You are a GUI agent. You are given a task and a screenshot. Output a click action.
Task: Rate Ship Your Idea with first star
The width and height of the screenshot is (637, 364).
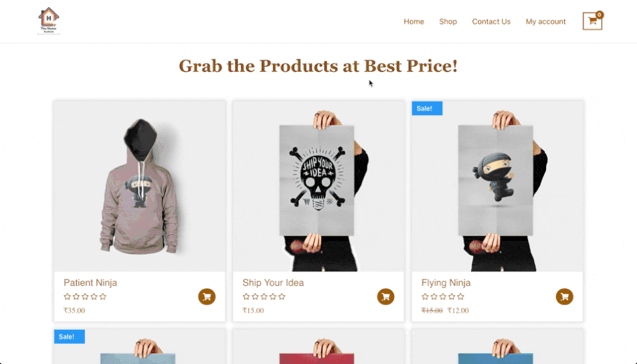click(x=246, y=296)
